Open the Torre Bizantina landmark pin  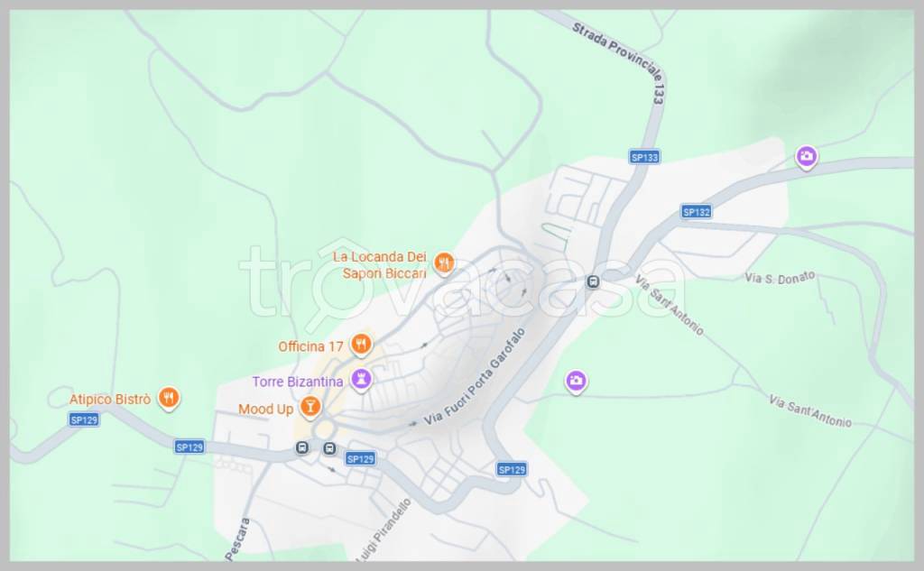click(361, 380)
